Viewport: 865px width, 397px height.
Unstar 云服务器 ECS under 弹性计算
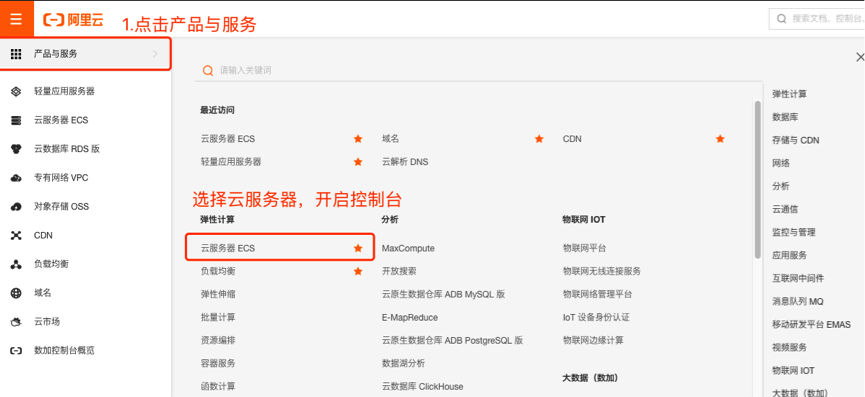pos(358,248)
